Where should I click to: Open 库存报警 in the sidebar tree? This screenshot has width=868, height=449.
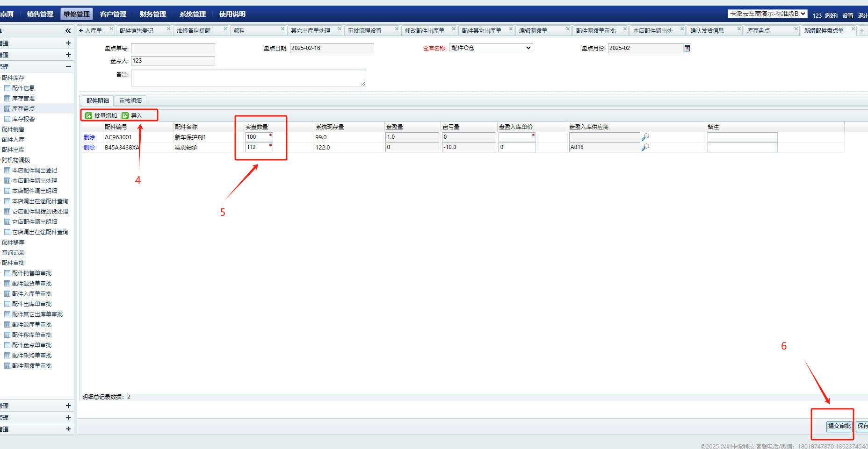tap(23, 119)
